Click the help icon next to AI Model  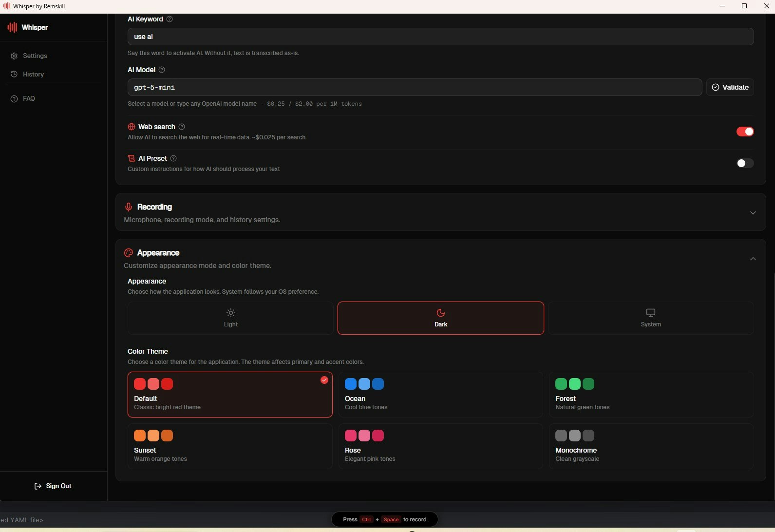click(162, 70)
